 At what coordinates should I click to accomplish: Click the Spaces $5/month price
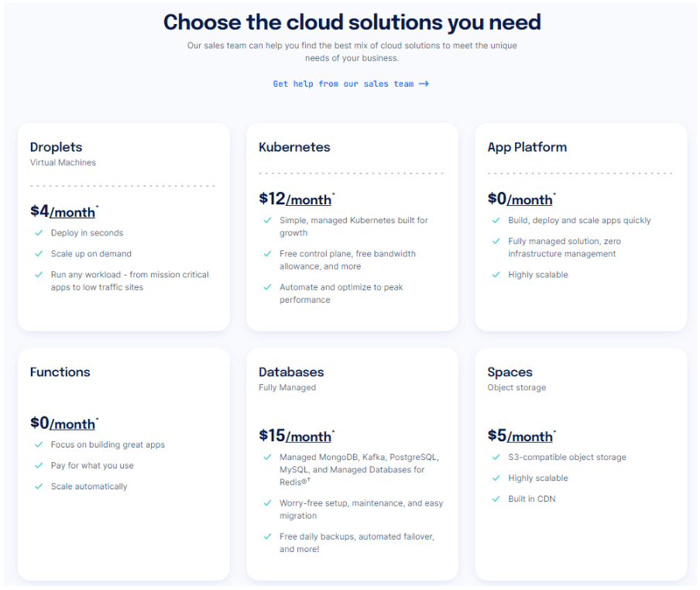pyautogui.click(x=521, y=436)
